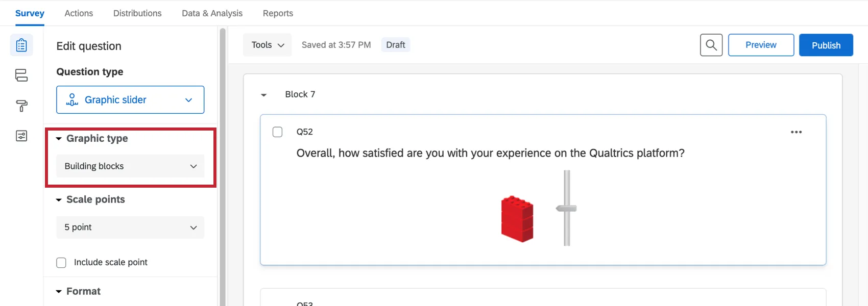Open the Survey options panel
868x306 pixels.
21,136
